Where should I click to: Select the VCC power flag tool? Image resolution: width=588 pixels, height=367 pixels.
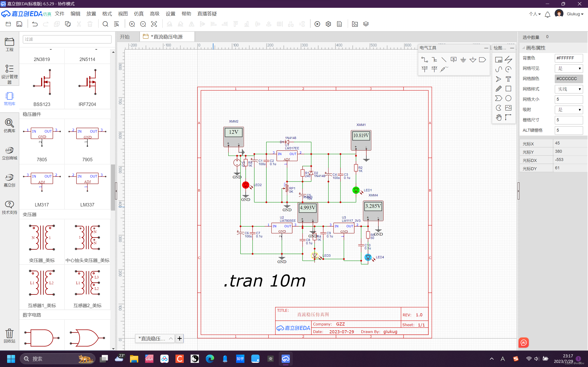[x=424, y=69]
